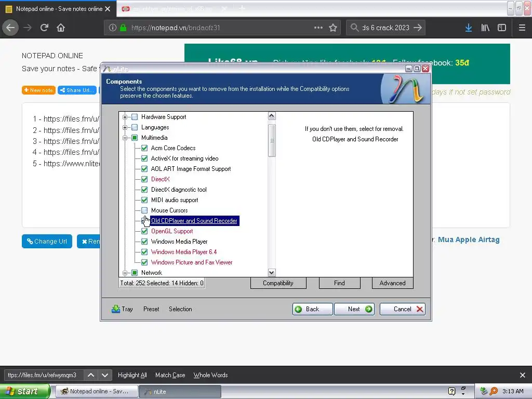Screen dimensions: 532x399
Task: Open a new Firefox tab
Action: [242, 8]
